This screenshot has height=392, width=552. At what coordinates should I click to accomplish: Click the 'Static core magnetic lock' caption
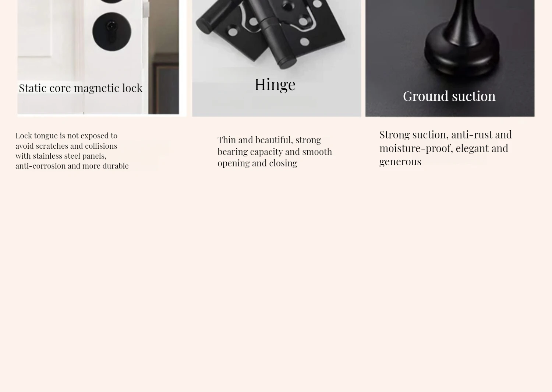coord(81,88)
